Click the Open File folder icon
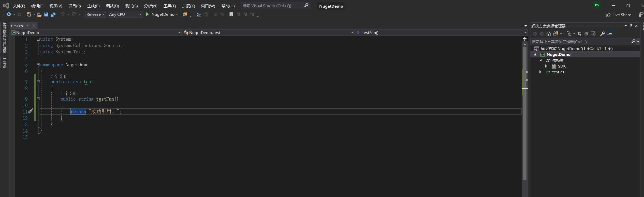644x197 pixels. point(39,14)
